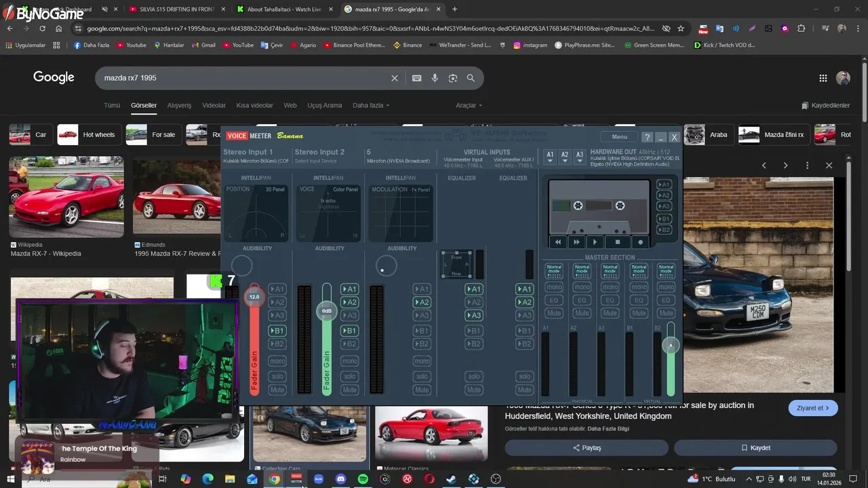Viewport: 868px width, 488px height.
Task: Clear the Google search box text
Action: 395,78
